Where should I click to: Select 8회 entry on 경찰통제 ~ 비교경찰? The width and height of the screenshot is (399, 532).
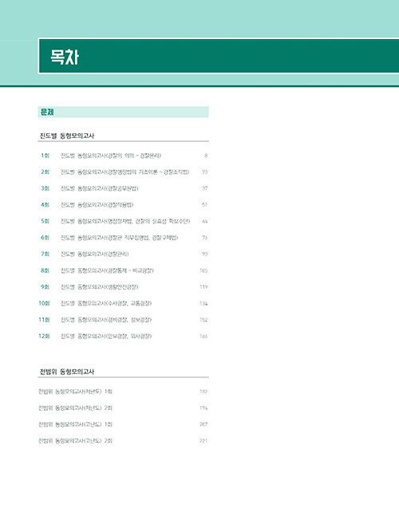click(x=123, y=270)
